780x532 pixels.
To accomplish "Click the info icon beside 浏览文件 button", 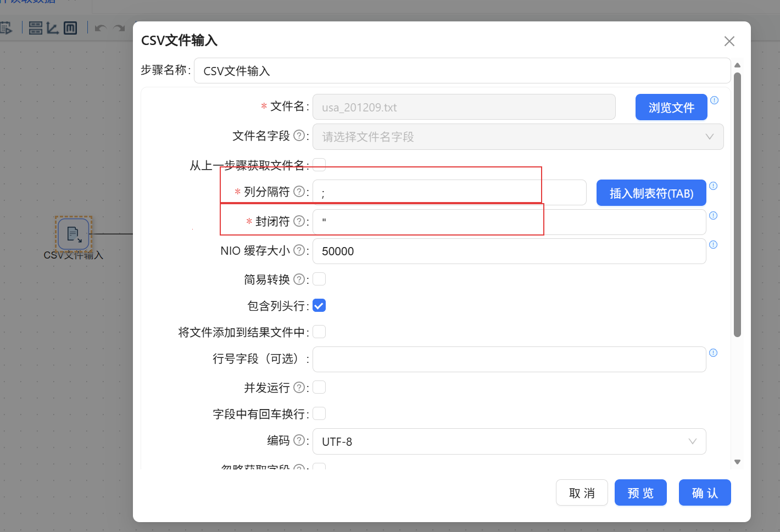I will click(714, 100).
